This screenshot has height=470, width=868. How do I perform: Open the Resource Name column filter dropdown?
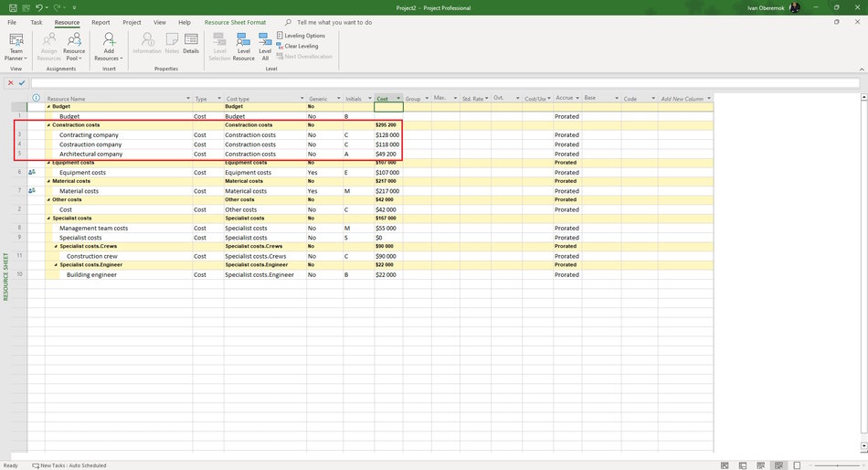click(187, 99)
